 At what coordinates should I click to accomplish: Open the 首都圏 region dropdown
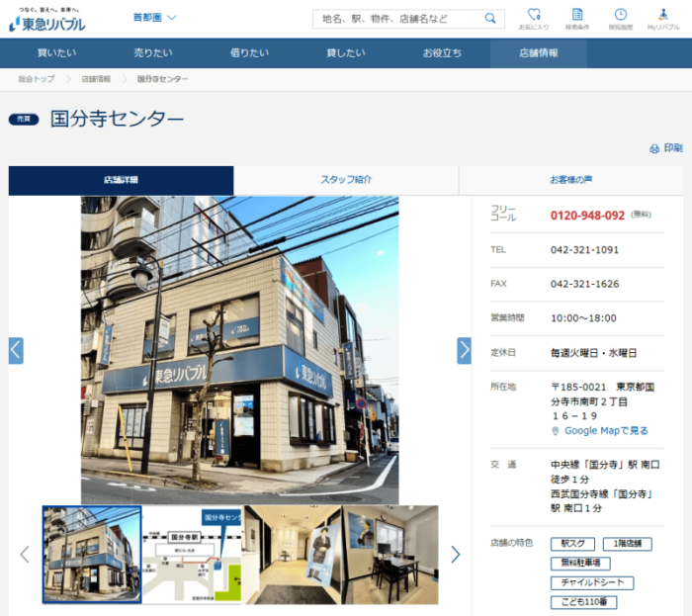point(154,18)
